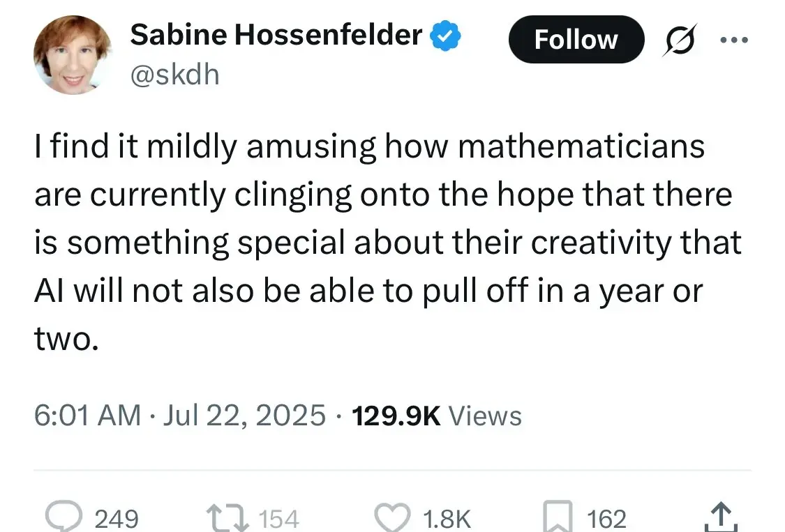
Task: Like the tweet with the heart icon
Action: [392, 518]
